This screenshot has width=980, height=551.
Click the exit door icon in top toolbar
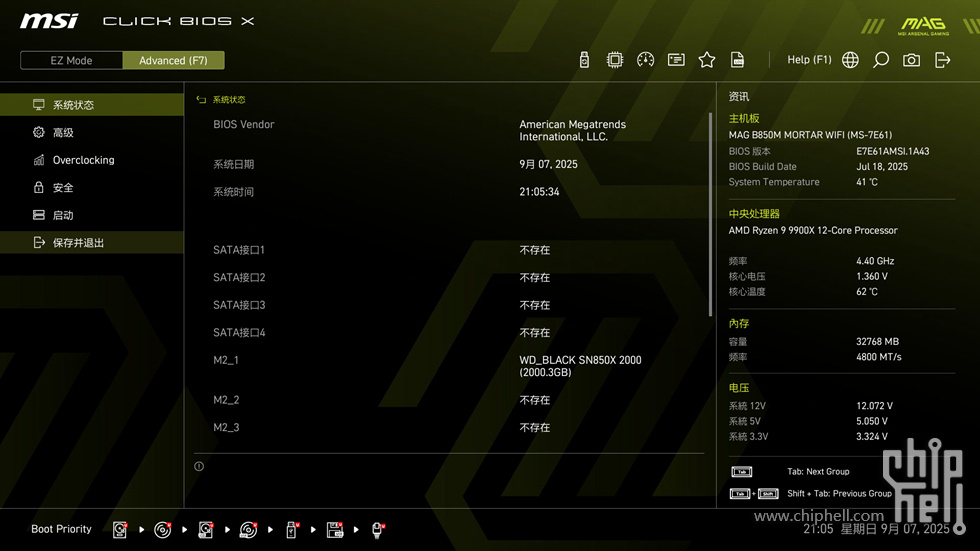(x=942, y=60)
